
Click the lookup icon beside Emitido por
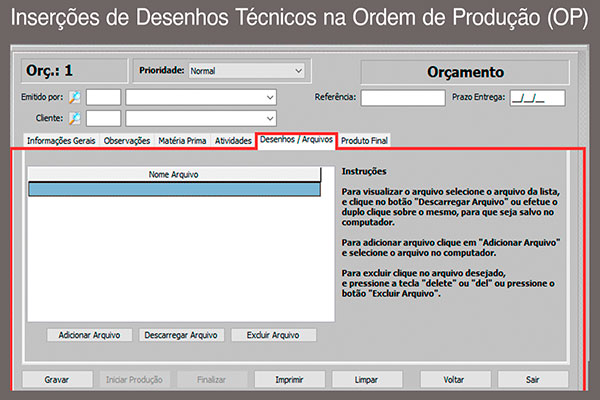pyautogui.click(x=74, y=97)
